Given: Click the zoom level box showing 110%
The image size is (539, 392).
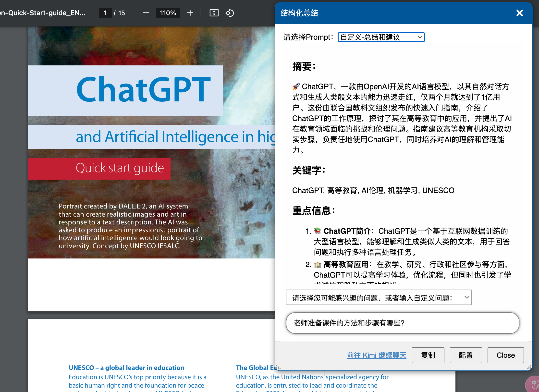Looking at the screenshot, I should pos(168,13).
